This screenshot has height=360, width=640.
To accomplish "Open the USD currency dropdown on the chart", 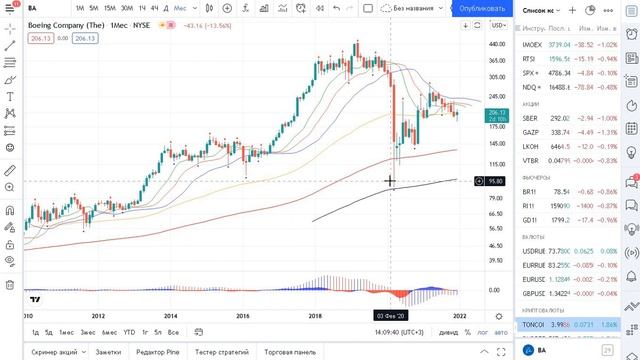I will [x=498, y=25].
